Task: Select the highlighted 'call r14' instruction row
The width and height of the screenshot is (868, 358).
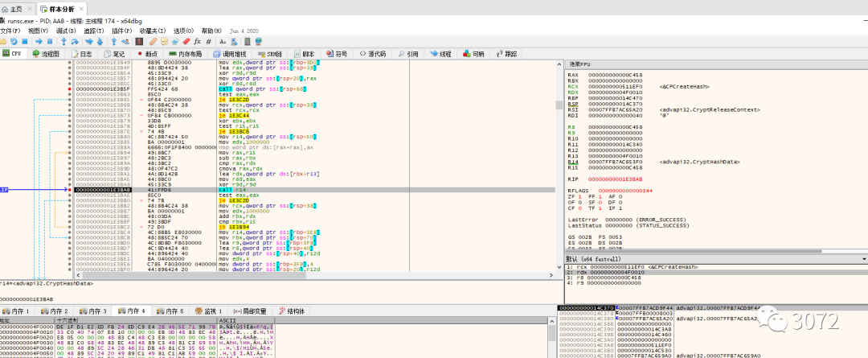Action: pos(314,190)
